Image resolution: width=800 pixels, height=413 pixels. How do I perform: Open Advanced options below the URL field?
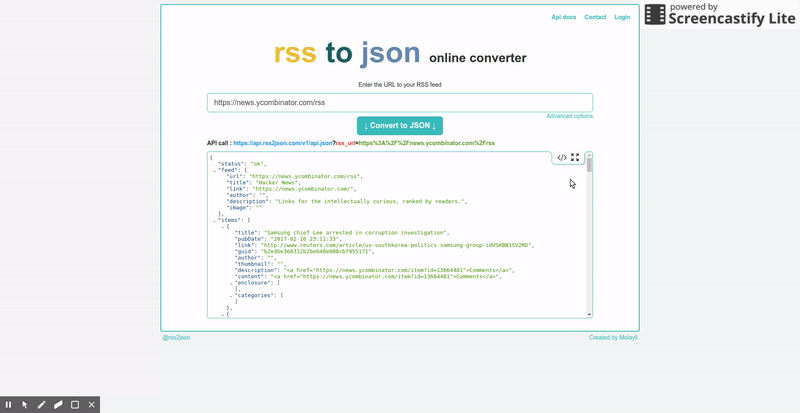[569, 116]
